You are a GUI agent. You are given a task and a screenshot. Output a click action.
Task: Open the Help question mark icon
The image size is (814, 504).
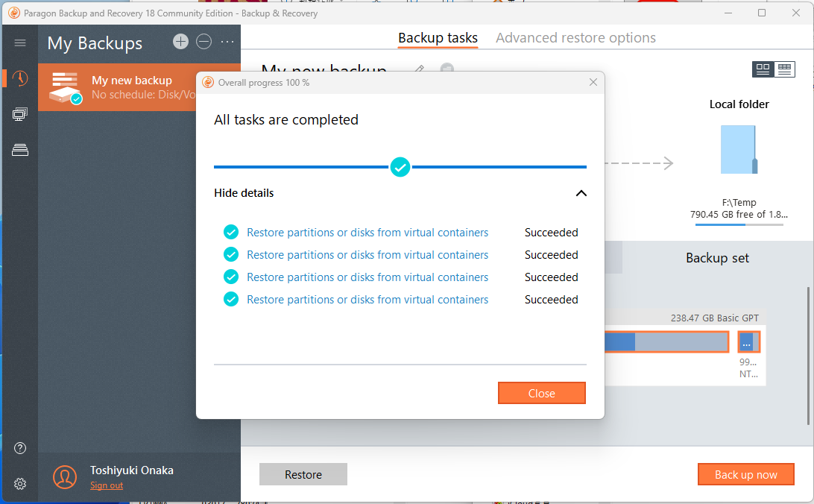tap(19, 448)
